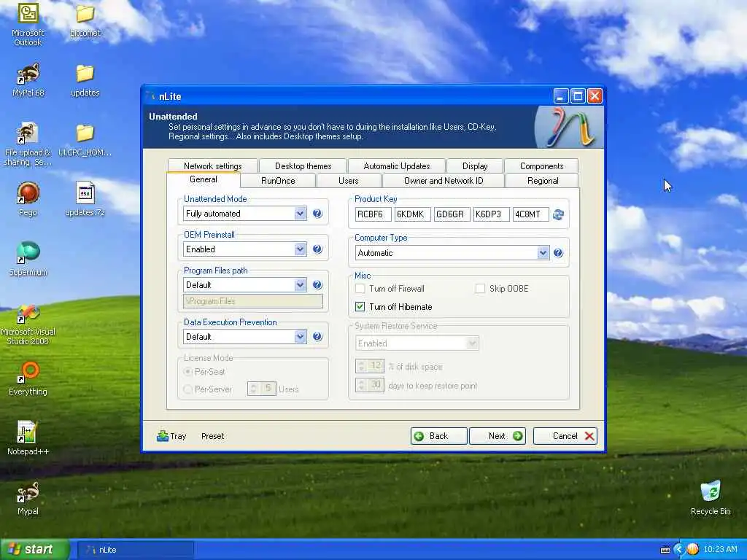Click the product key field GD6GR
747x560 pixels.
[x=452, y=214]
